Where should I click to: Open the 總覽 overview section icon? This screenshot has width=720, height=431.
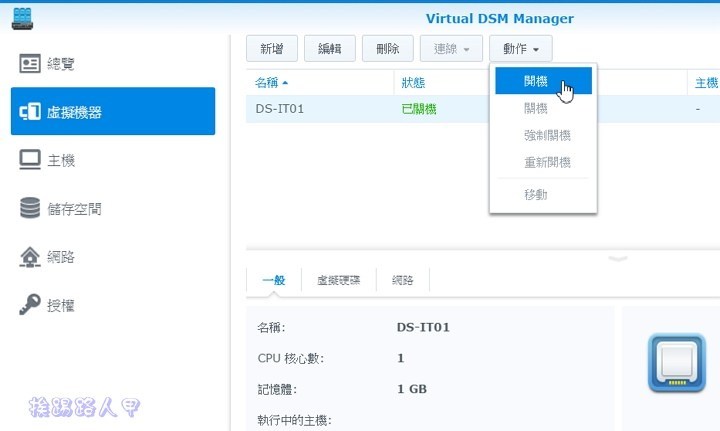30,63
